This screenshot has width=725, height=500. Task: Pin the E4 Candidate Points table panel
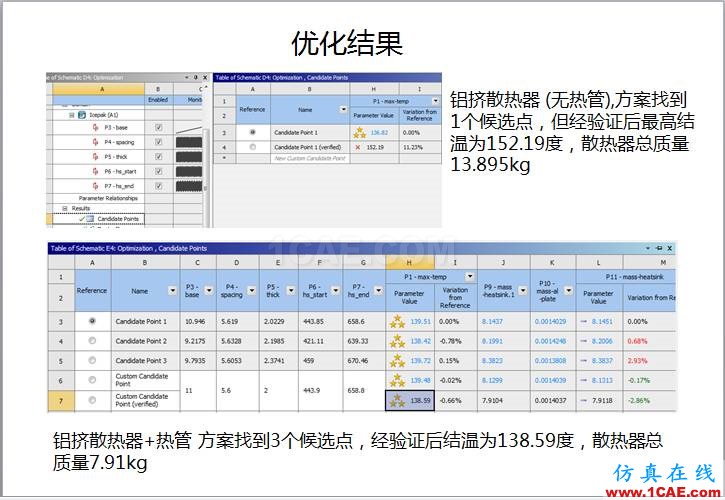(x=659, y=248)
